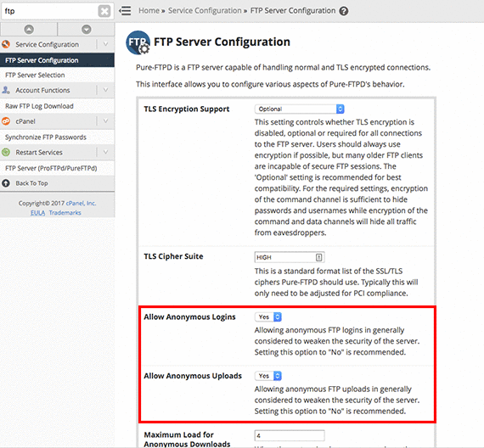This screenshot has width=484, height=448.
Task: Open the Allow Anonymous Uploads dropdown
Action: (x=268, y=376)
